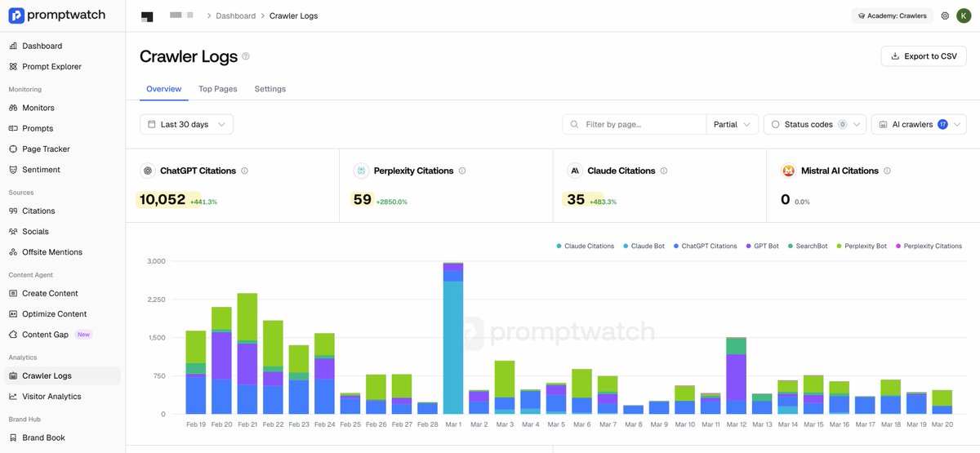Toggle Claude Citations legend series
980x453 pixels.
(586, 246)
